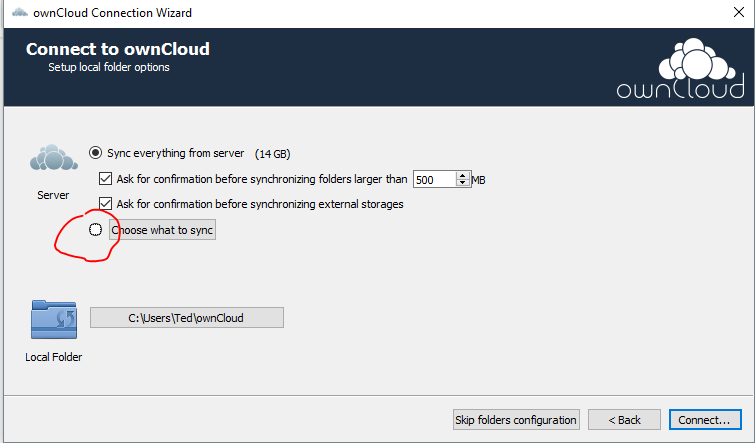Click into the 500 MB size field
The image size is (755, 443).
click(x=434, y=180)
